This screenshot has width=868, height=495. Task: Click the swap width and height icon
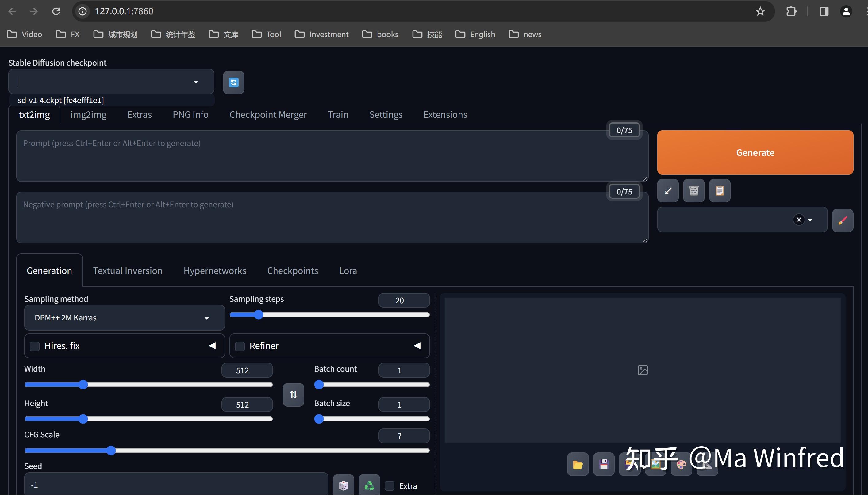(x=293, y=395)
